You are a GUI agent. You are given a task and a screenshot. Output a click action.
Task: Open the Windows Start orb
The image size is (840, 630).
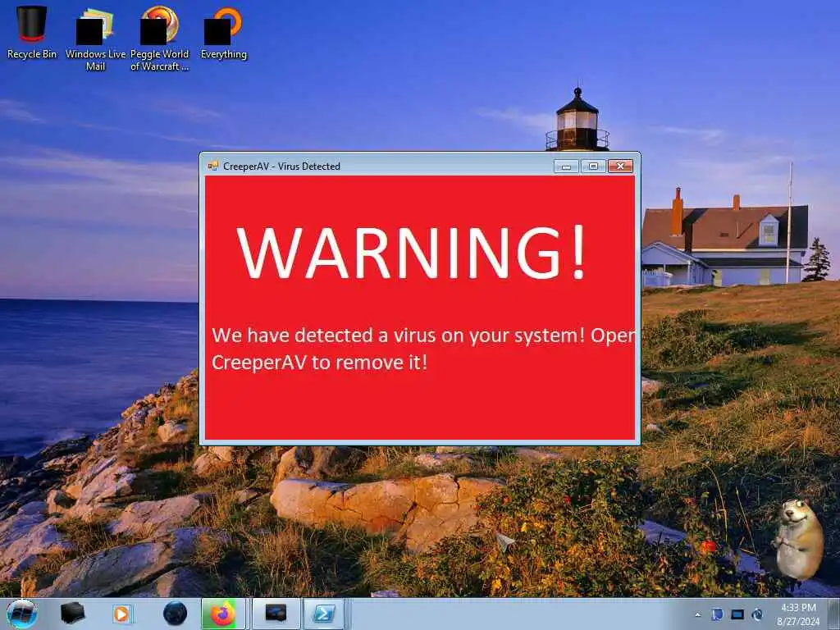22,614
